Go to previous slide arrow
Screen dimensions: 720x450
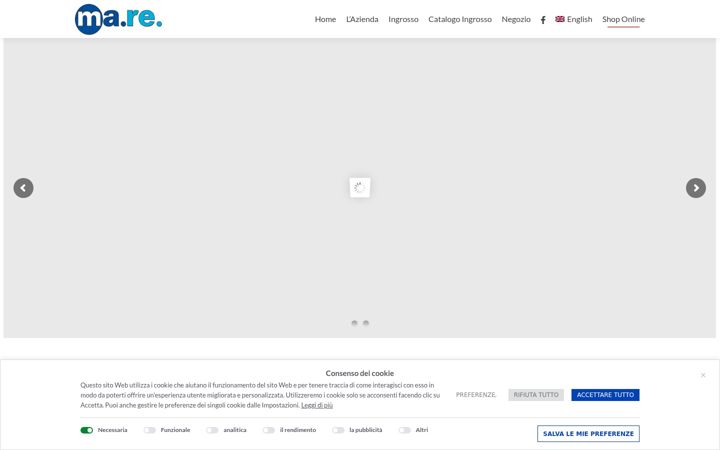tap(23, 188)
